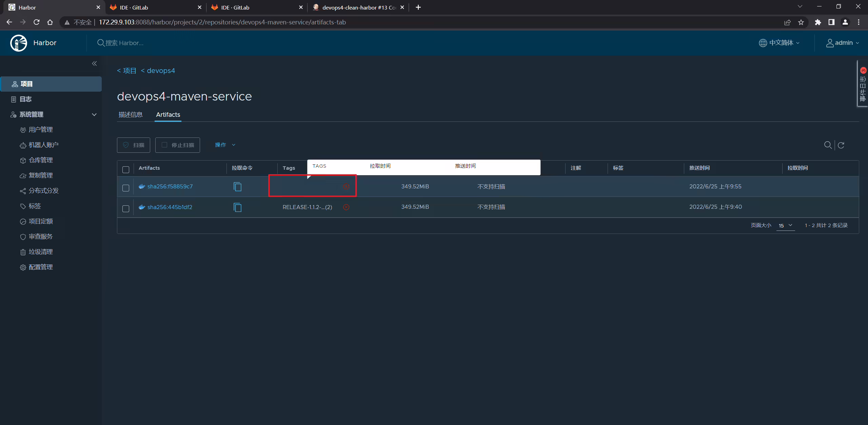Select checkbox for sha256:445b1df2 artifact
Screen dimensions: 868x425
click(126, 208)
